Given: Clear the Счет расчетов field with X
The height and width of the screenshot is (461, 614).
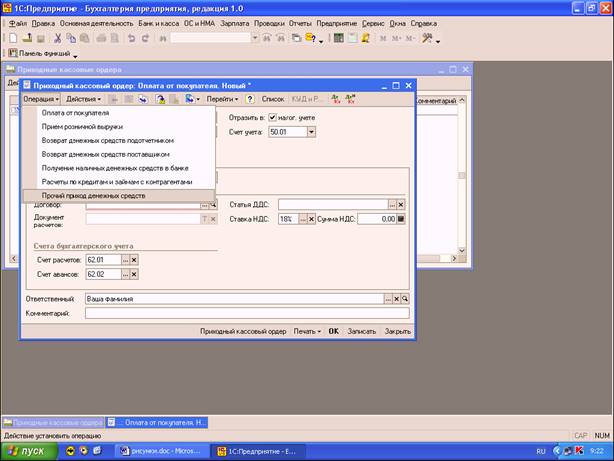Looking at the screenshot, I should click(134, 259).
